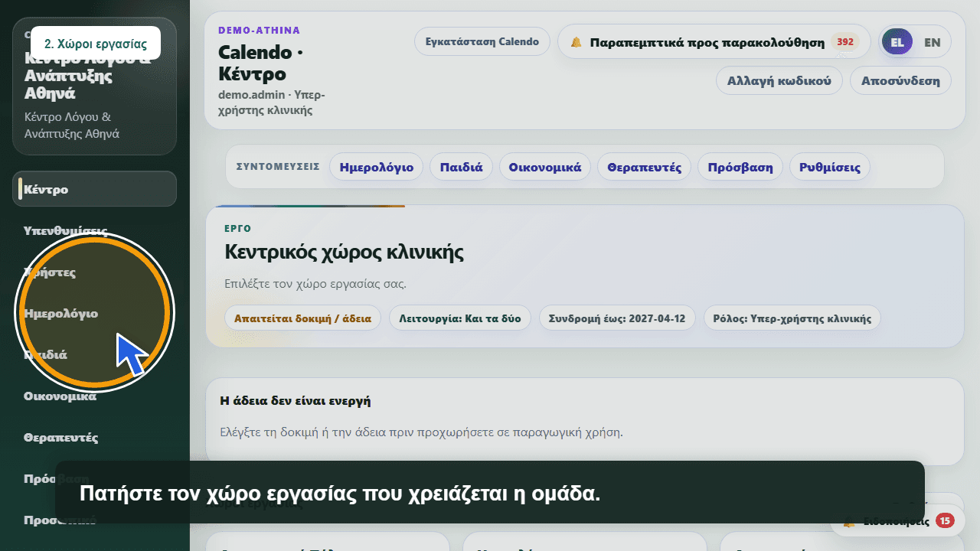Click the Συνδρομή έως: 2027-04-12 chip
Screen dimensions: 980x551
click(617, 318)
